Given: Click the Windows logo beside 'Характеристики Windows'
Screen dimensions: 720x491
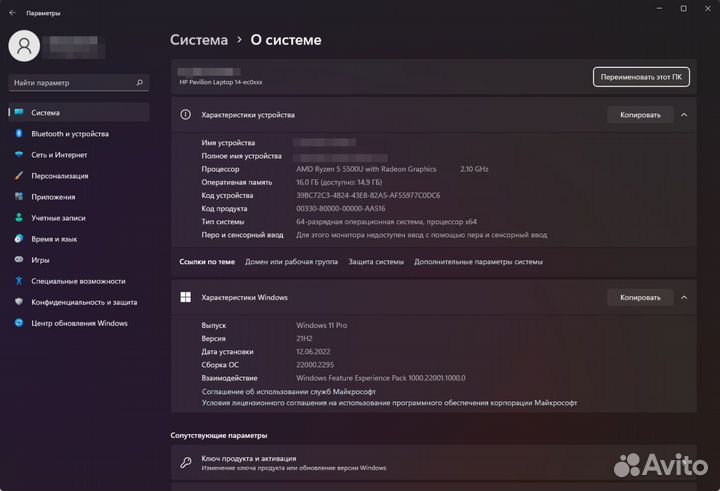Looking at the screenshot, I should (186, 297).
